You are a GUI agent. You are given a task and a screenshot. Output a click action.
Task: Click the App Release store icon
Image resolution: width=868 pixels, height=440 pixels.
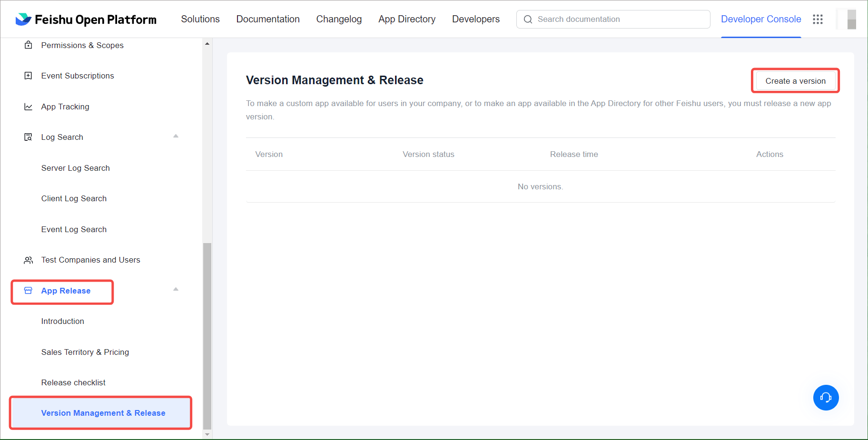[29, 291]
